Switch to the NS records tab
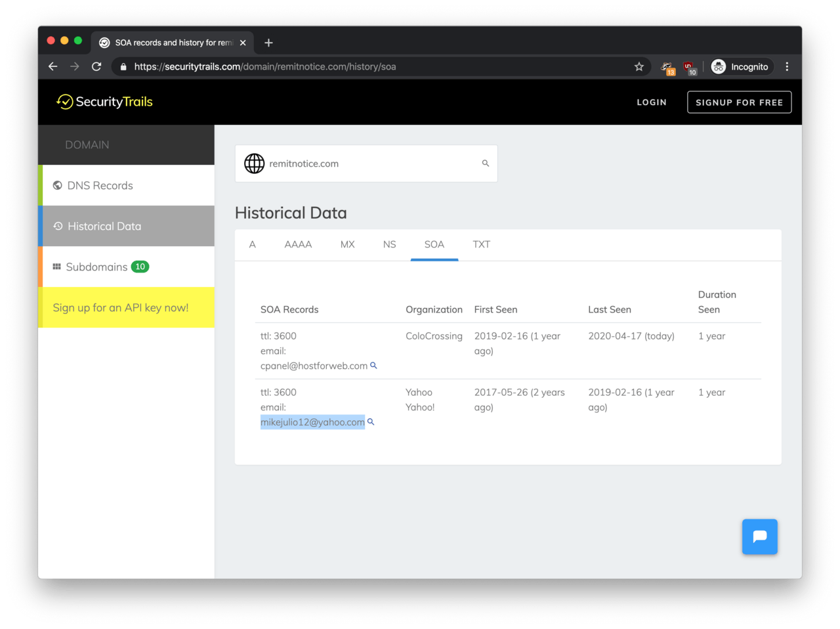Image resolution: width=840 pixels, height=629 pixels. pyautogui.click(x=390, y=244)
